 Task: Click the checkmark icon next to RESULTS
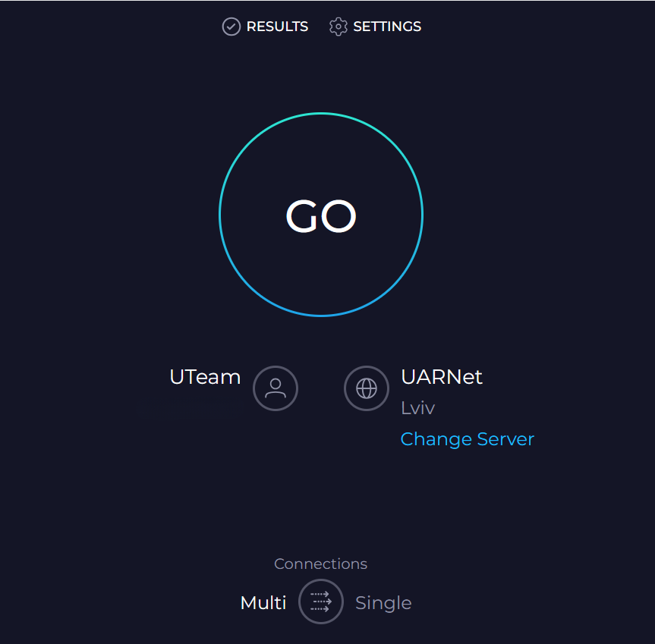point(230,26)
